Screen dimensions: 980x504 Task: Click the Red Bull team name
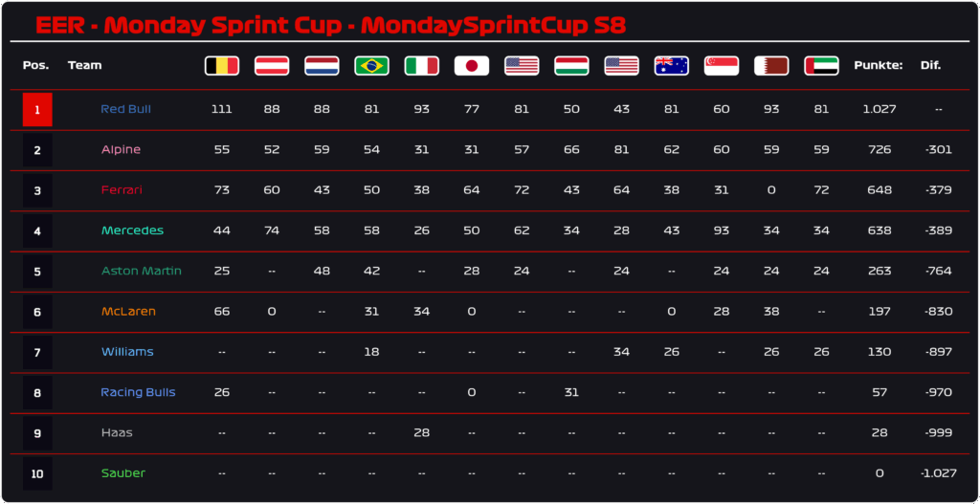[125, 109]
